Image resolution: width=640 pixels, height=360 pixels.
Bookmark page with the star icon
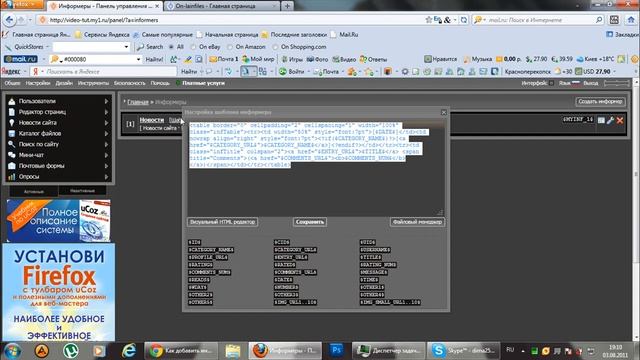(429, 20)
